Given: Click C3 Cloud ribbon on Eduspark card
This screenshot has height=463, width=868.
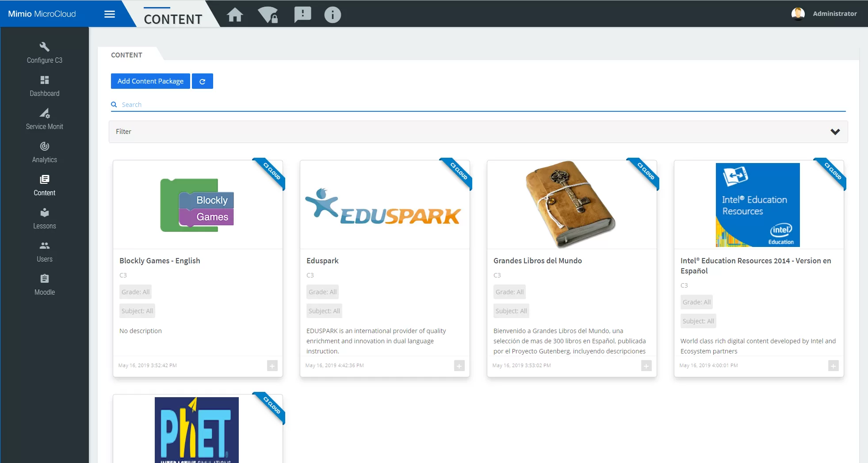Looking at the screenshot, I should [x=458, y=172].
